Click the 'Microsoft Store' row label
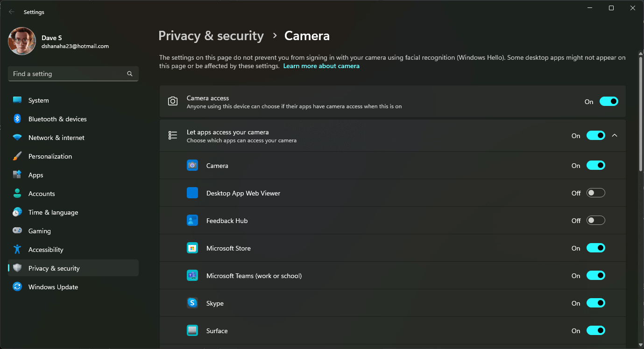 pyautogui.click(x=228, y=248)
